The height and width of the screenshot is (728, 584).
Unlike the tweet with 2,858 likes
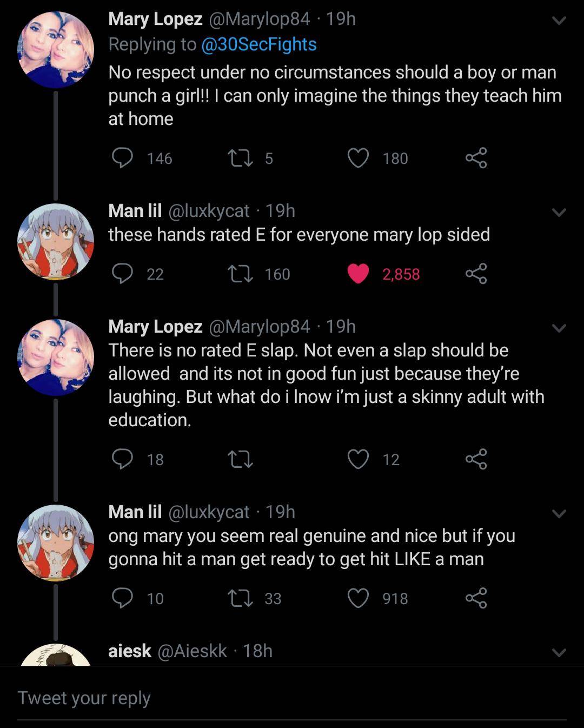click(x=358, y=274)
